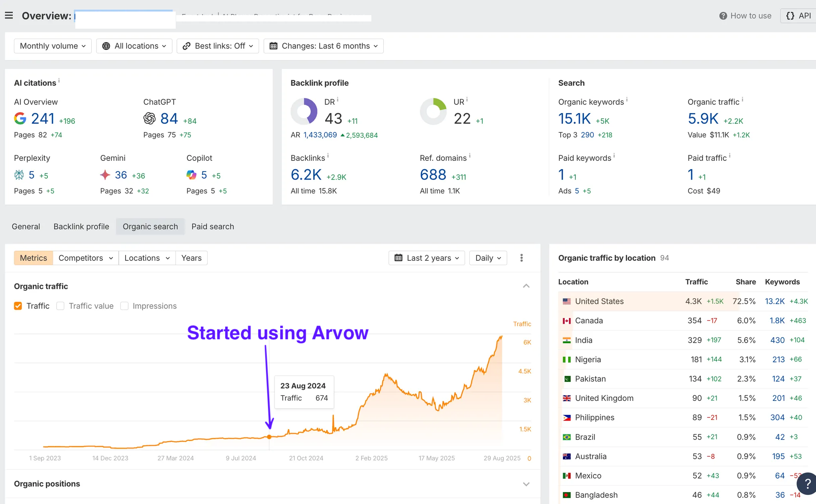Enable the Traffic value checkbox
The width and height of the screenshot is (816, 504).
61,306
